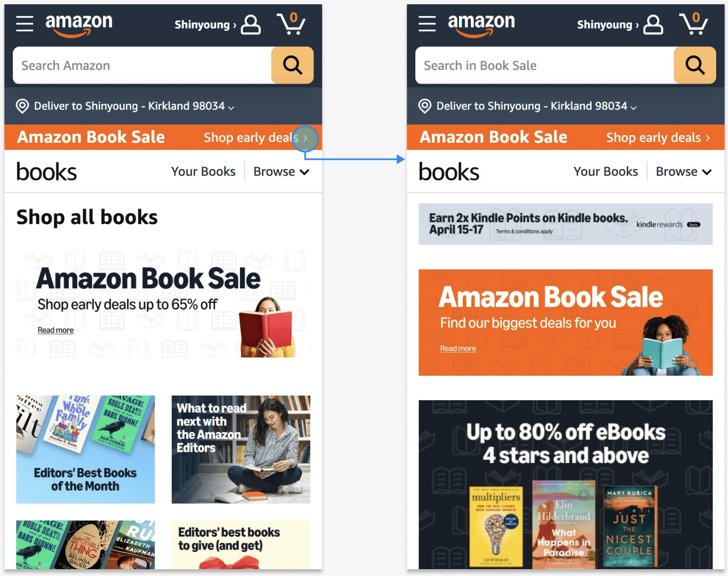
Task: Open the Earn 2x Kindle Points banner
Action: 566,224
